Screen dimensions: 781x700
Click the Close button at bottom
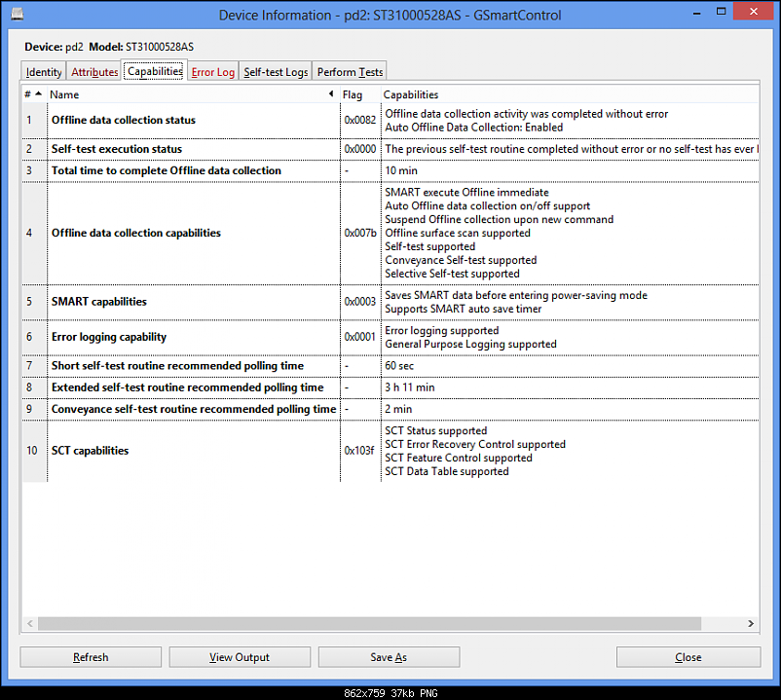pos(688,657)
